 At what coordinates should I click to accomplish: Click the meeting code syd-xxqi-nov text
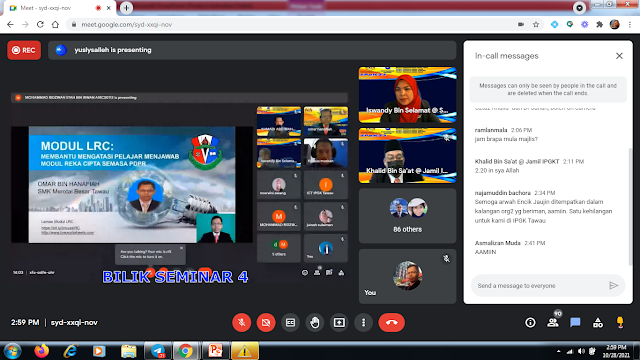[x=74, y=322]
